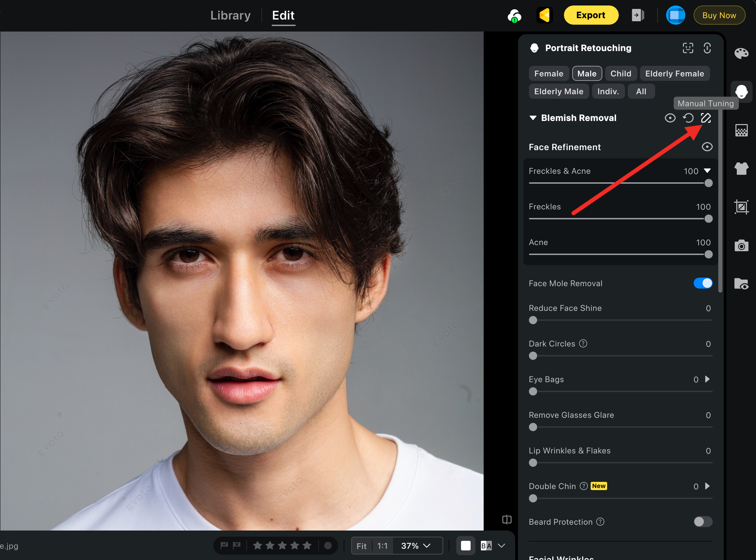Toggle split compare view icon
This screenshot has width=756, height=560.
coord(507,520)
